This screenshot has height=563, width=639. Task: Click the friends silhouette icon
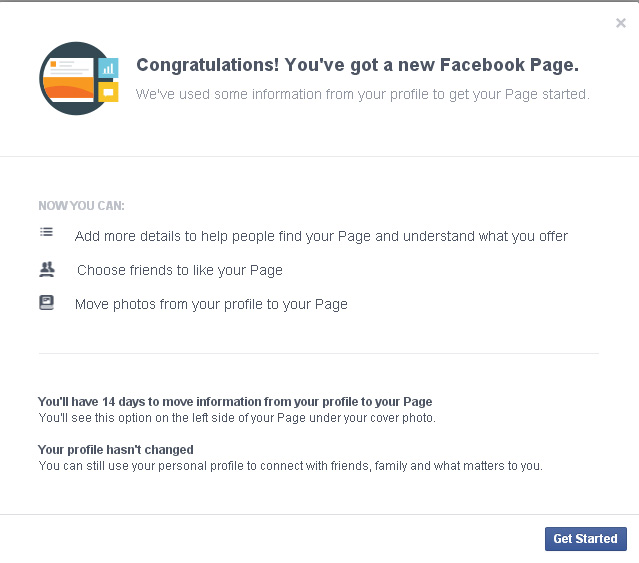pos(47,269)
